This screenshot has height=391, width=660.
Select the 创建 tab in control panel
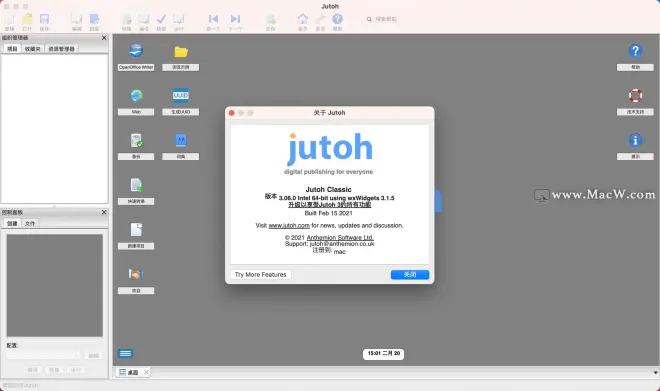click(x=12, y=223)
